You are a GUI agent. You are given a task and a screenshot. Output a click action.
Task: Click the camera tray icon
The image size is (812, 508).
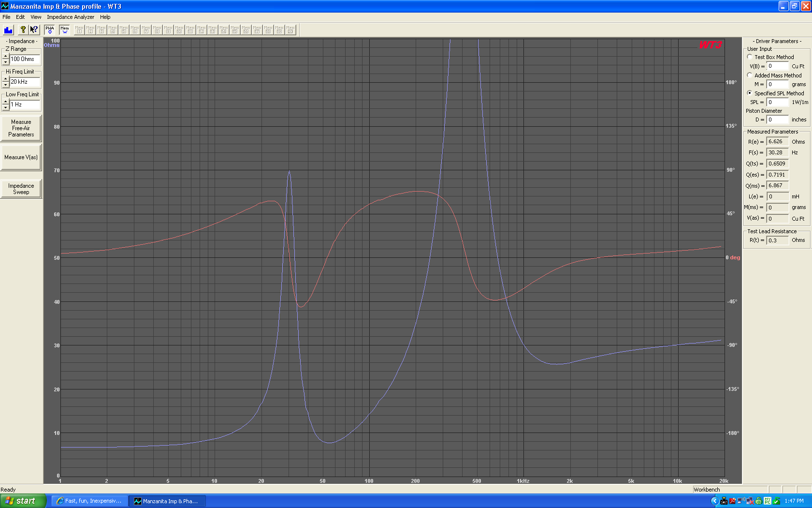coord(724,501)
